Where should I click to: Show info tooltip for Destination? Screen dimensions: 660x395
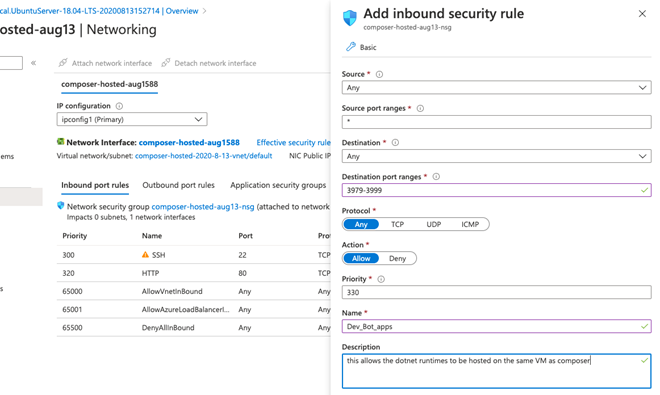coord(395,142)
